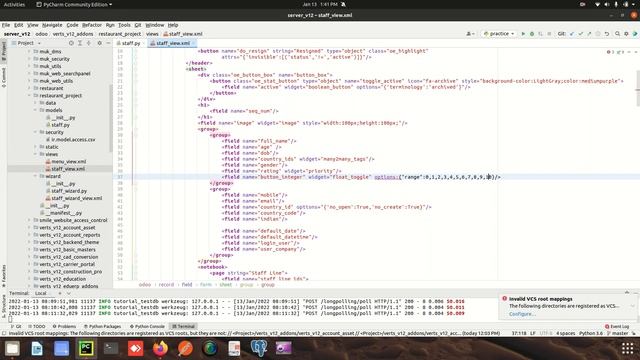This screenshot has height=360, width=640.
Task: Open the red Git client dock icon
Action: point(136,348)
